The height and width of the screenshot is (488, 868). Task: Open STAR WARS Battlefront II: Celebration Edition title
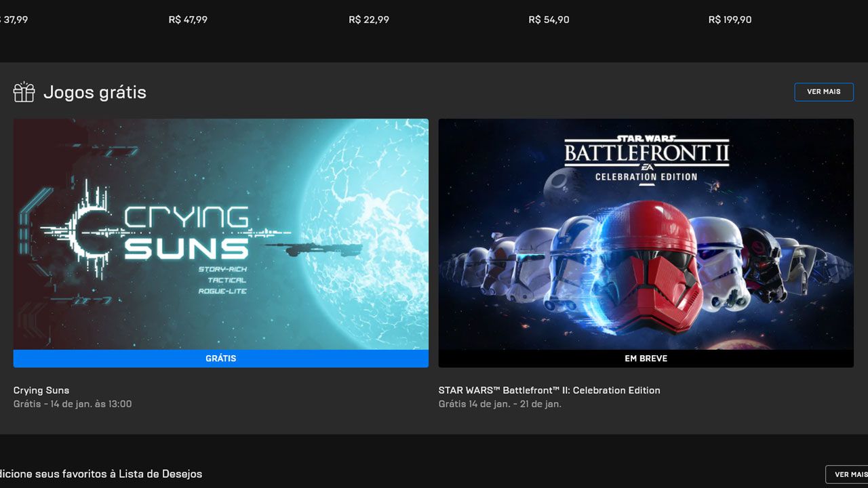549,390
